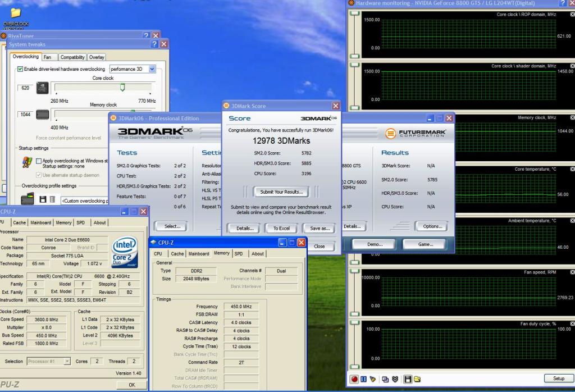Image resolution: width=575 pixels, height=392 pixels.
Task: Select the OVERCLOCK folder on the desktop
Action: point(16,19)
